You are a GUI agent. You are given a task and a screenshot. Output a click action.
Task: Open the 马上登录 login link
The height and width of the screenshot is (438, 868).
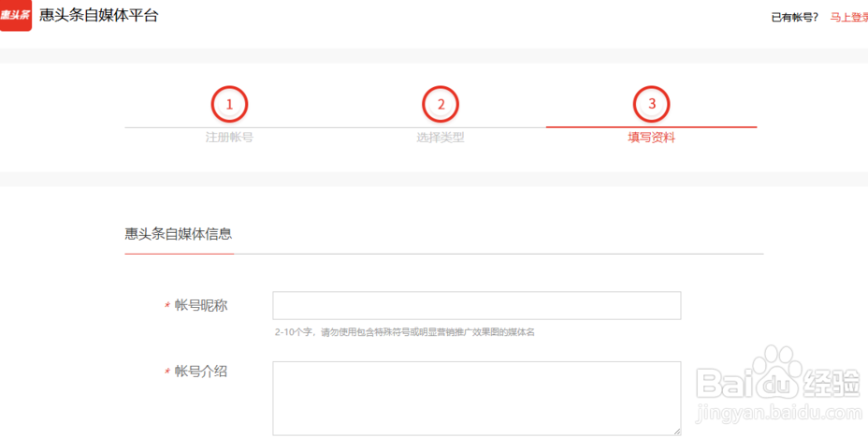(x=848, y=18)
